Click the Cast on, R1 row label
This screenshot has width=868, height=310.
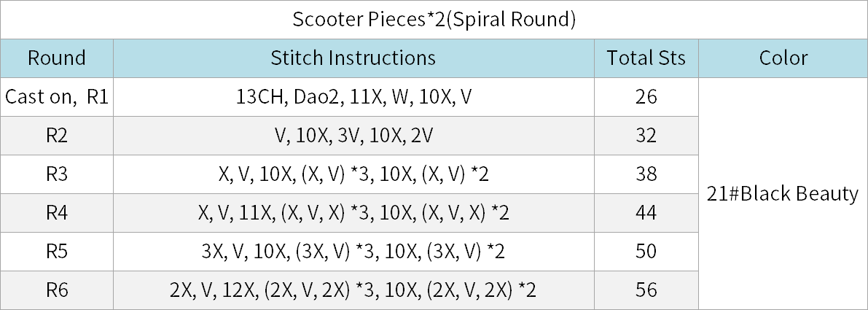click(x=57, y=97)
